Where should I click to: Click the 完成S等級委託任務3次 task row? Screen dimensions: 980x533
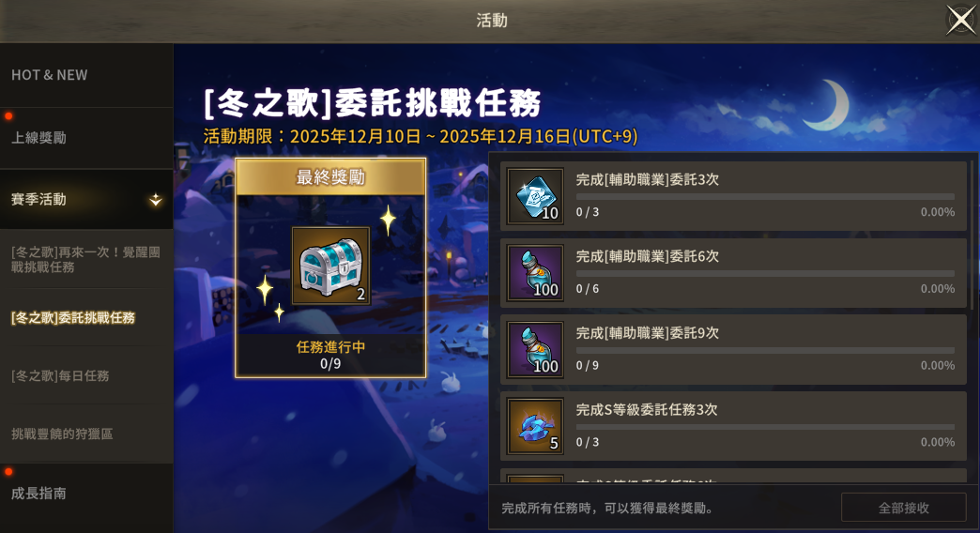pos(734,427)
